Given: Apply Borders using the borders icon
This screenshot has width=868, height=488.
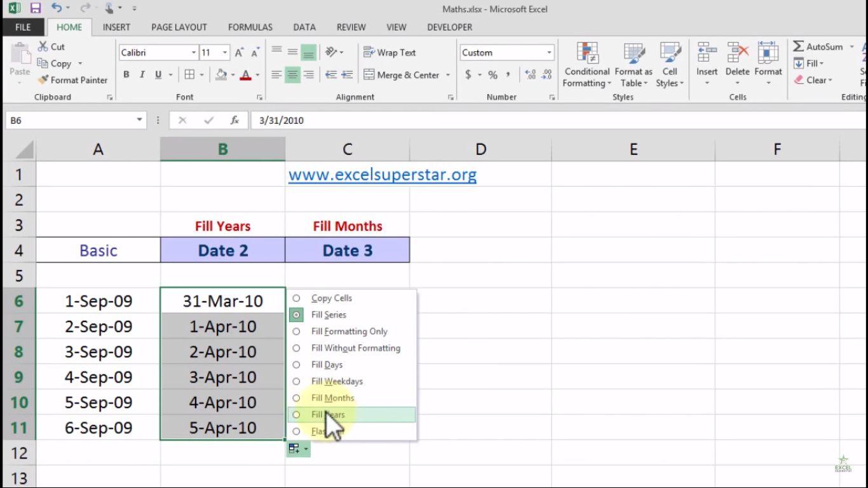Looking at the screenshot, I should [x=189, y=74].
